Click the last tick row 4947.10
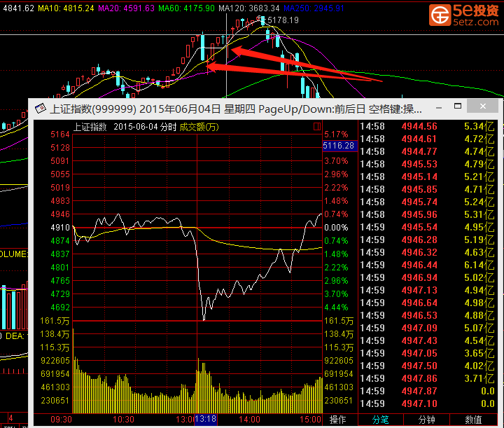 coord(428,403)
